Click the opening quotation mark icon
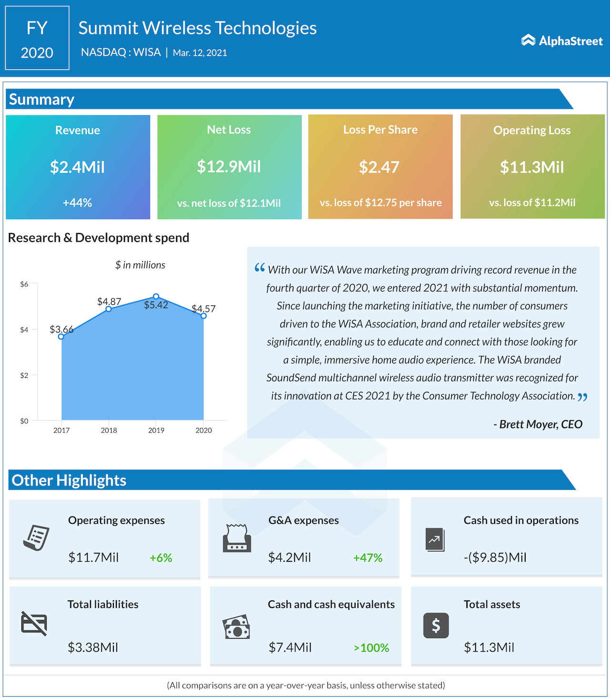 260,268
